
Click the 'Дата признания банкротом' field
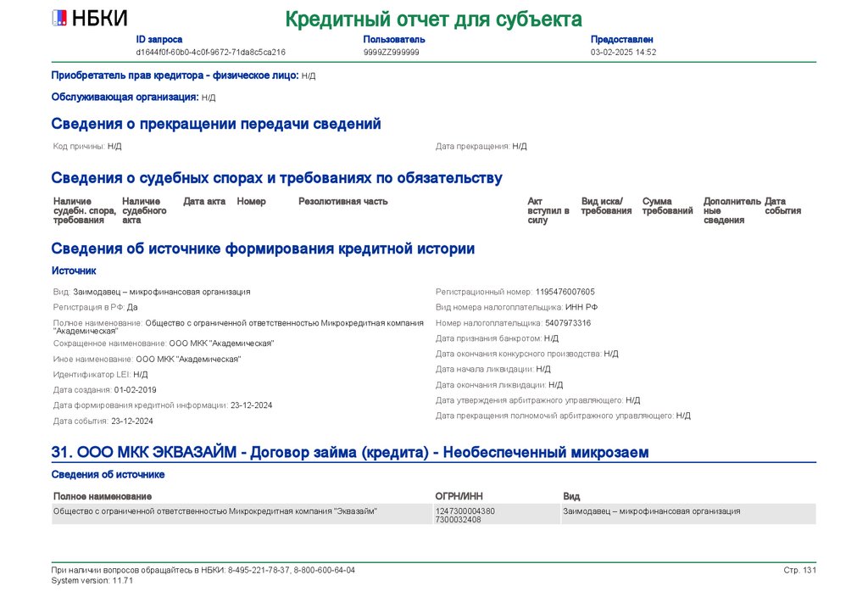click(x=497, y=338)
